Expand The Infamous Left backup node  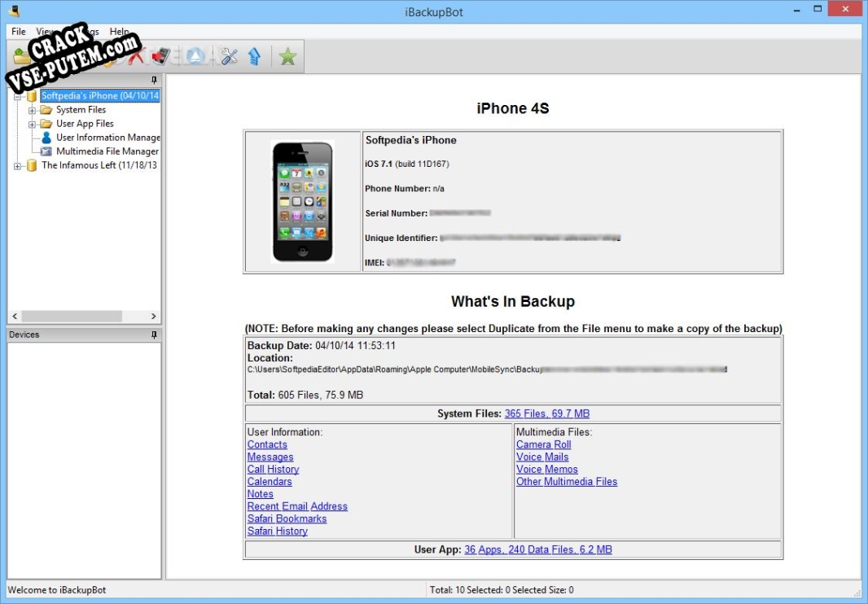click(x=18, y=165)
